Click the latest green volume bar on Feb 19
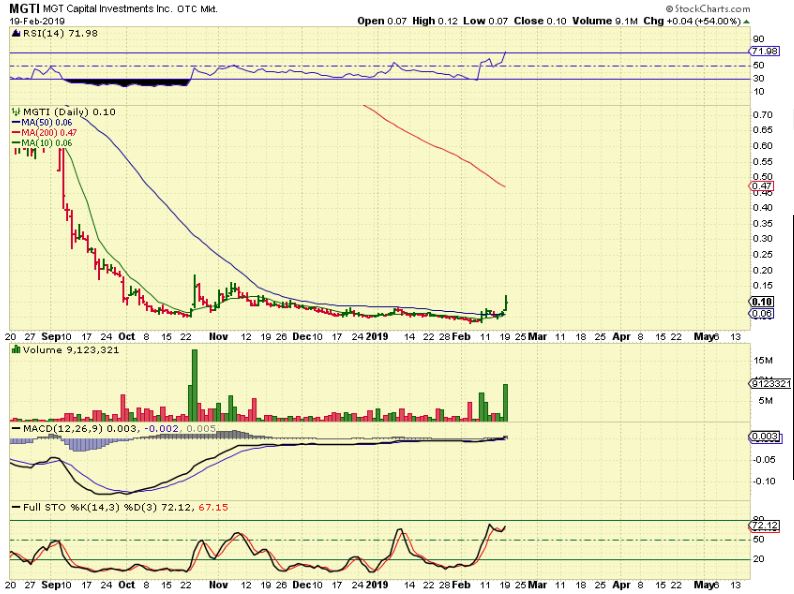The image size is (794, 594). [x=505, y=403]
